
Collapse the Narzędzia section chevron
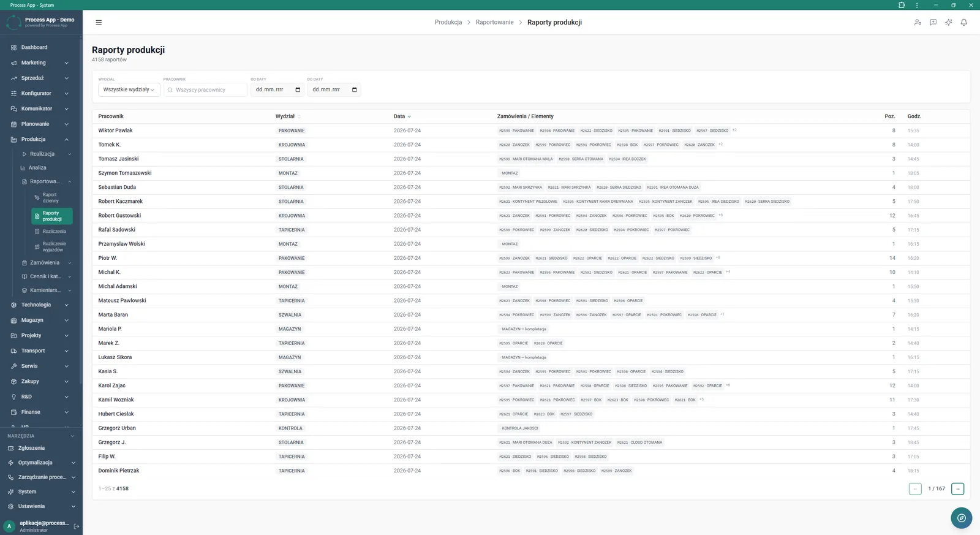point(72,436)
